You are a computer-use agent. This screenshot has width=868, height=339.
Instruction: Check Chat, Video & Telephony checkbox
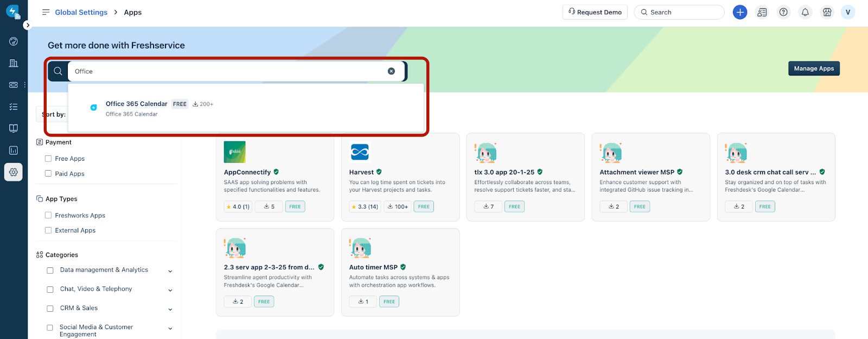click(x=50, y=290)
